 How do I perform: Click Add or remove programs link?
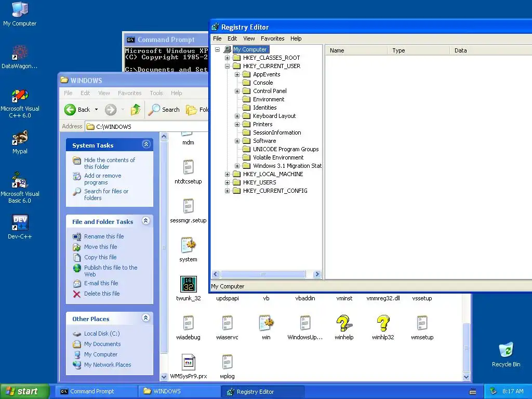pyautogui.click(x=102, y=179)
